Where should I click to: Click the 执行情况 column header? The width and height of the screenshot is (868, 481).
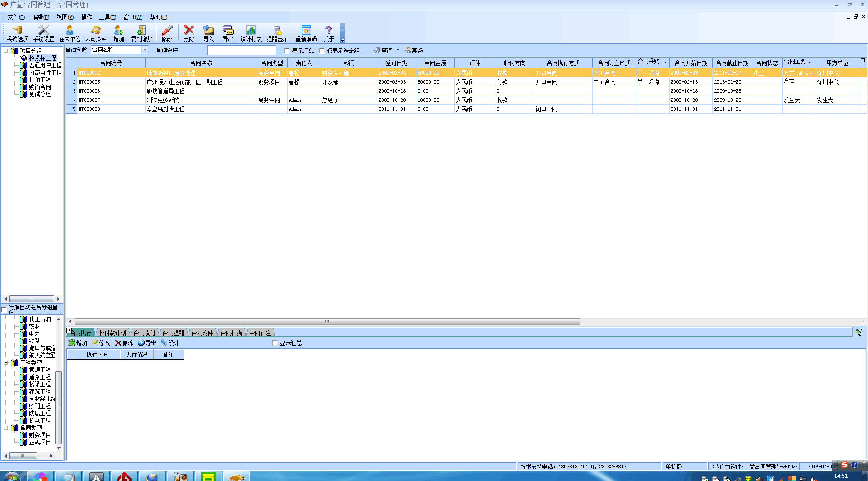137,354
